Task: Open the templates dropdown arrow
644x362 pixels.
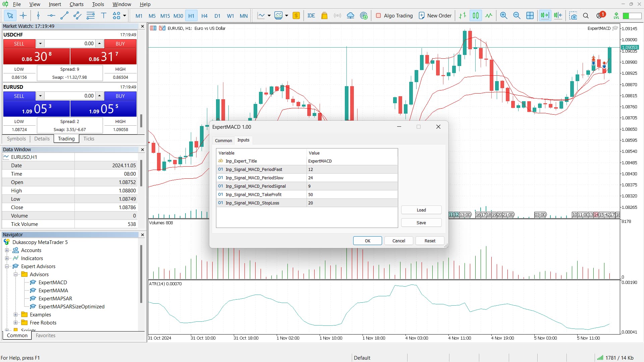Action: [286, 15]
